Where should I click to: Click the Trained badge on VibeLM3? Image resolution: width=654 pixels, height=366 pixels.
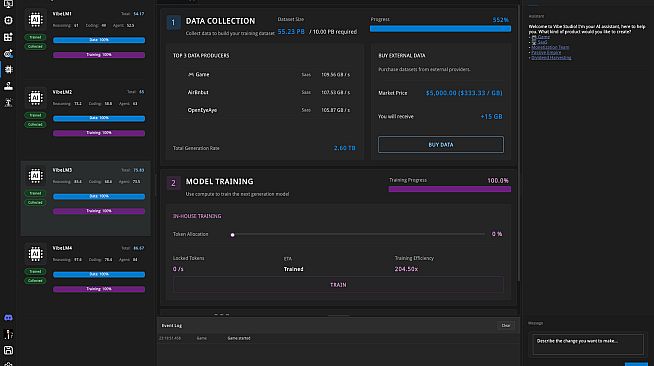(35, 193)
